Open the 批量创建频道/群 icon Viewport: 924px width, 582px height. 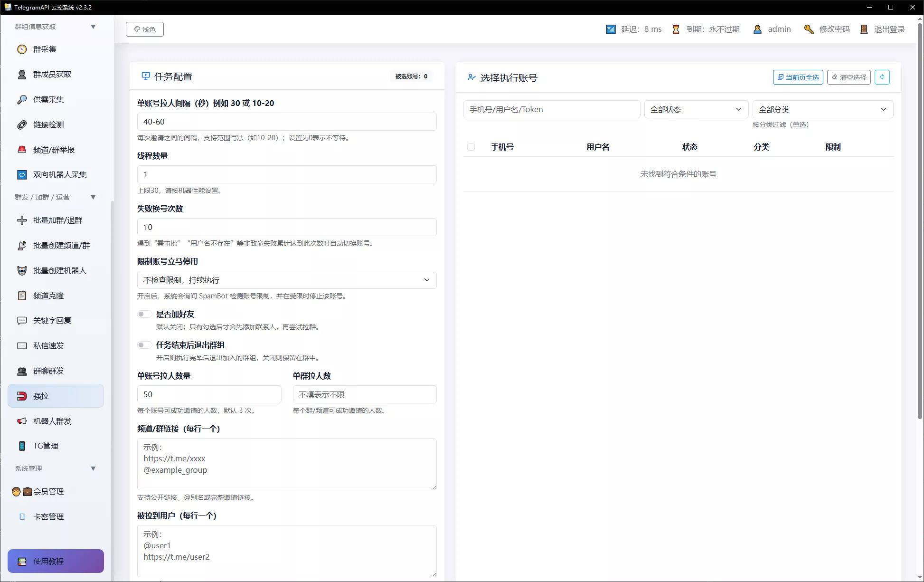tap(22, 246)
